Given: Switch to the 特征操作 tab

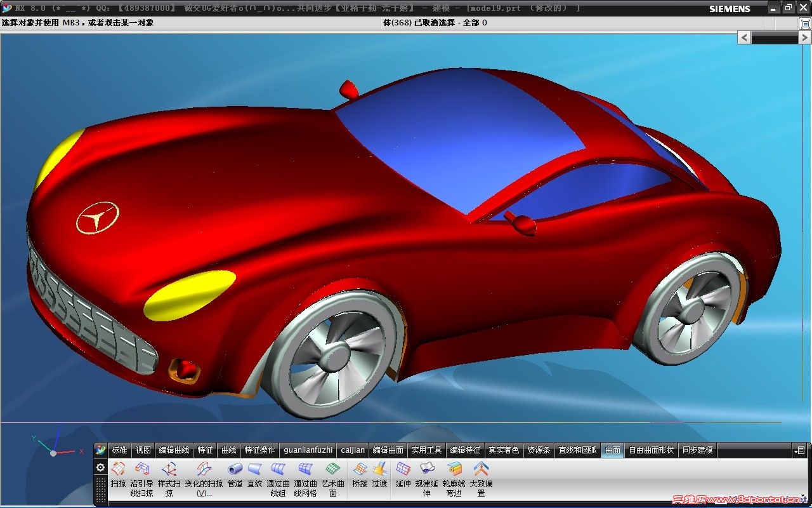Looking at the screenshot, I should [260, 450].
